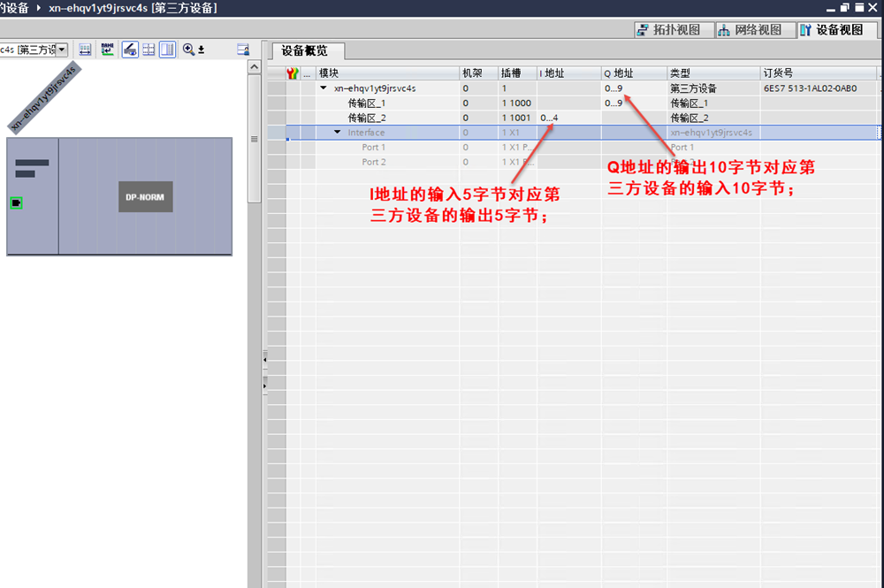Click the icon at right end of device toolbar
Viewport: 884px width, 588px height.
pyautogui.click(x=243, y=50)
